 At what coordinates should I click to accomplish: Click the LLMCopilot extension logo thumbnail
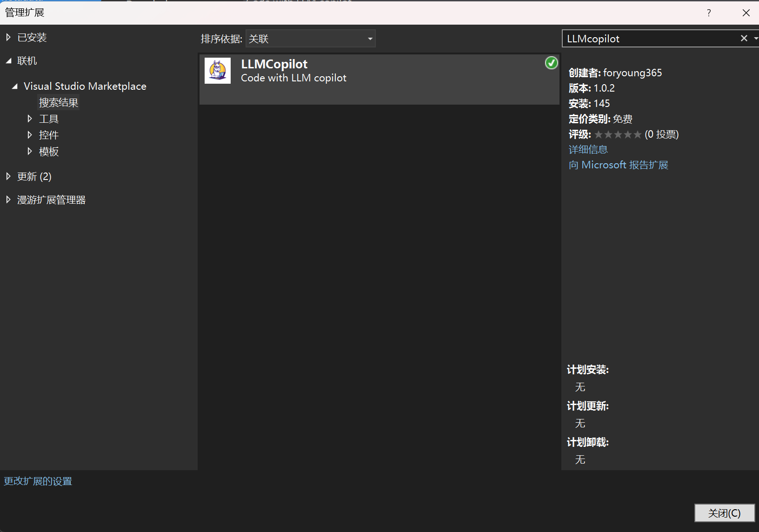[x=218, y=71]
